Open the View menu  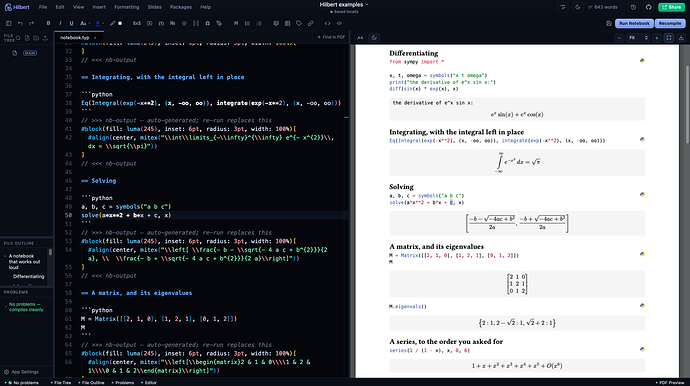click(78, 7)
